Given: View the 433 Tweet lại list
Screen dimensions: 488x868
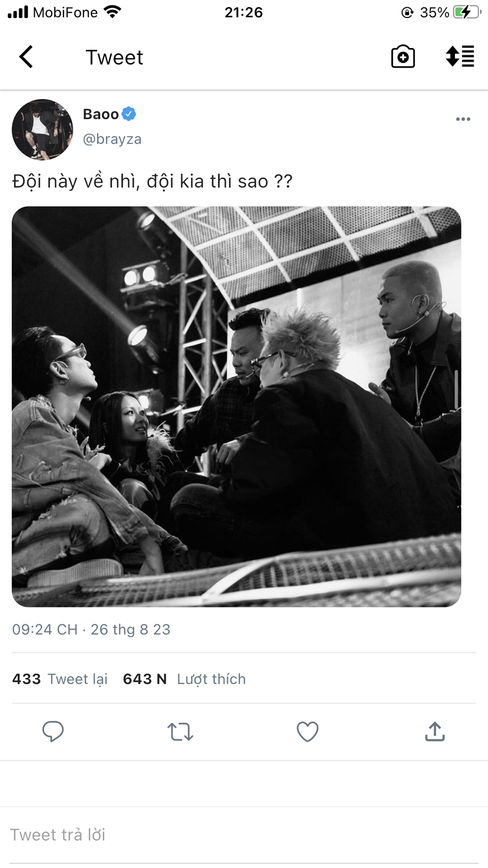Looking at the screenshot, I should (x=60, y=679).
